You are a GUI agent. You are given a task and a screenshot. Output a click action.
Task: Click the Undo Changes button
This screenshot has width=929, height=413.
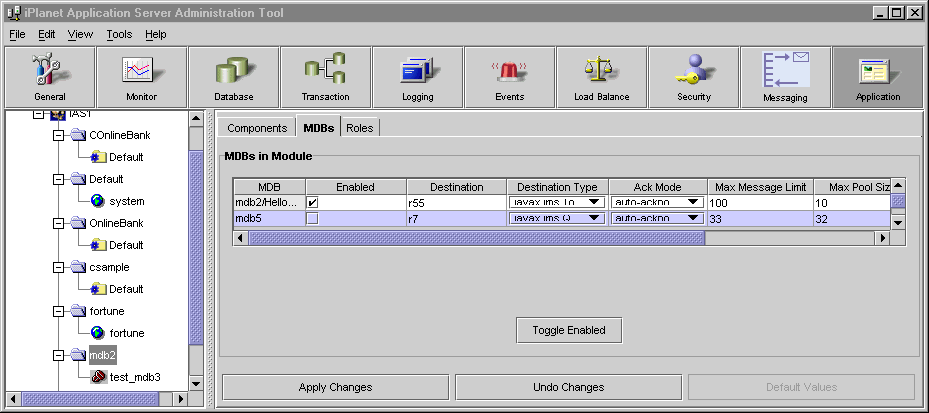[x=568, y=387]
